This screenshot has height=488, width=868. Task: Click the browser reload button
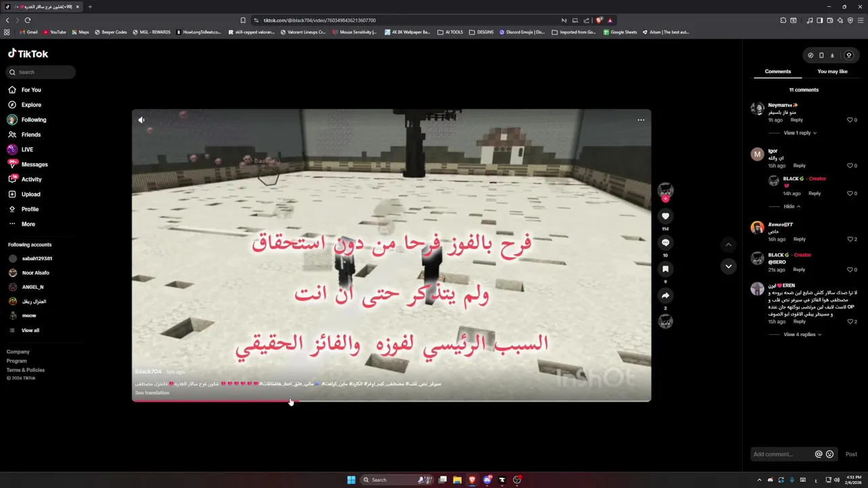pyautogui.click(x=28, y=20)
